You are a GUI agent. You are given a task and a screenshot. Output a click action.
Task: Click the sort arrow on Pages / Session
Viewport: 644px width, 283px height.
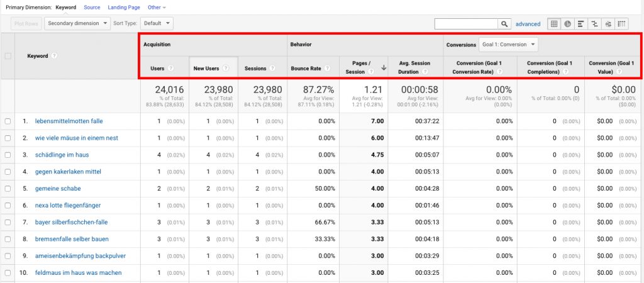click(384, 68)
